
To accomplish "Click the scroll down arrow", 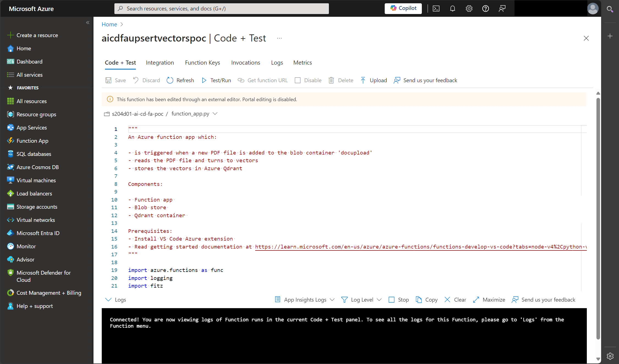I will 598,359.
